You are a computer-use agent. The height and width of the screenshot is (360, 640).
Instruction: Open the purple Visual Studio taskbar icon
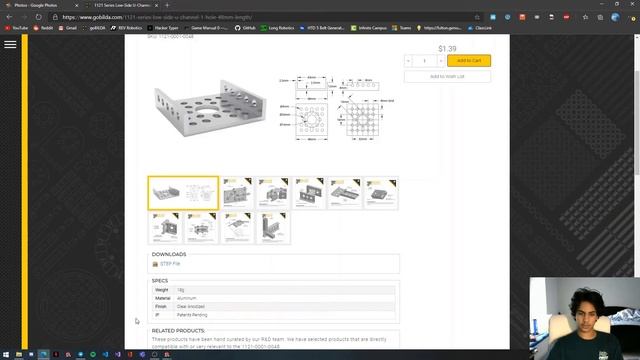pyautogui.click(x=118, y=355)
